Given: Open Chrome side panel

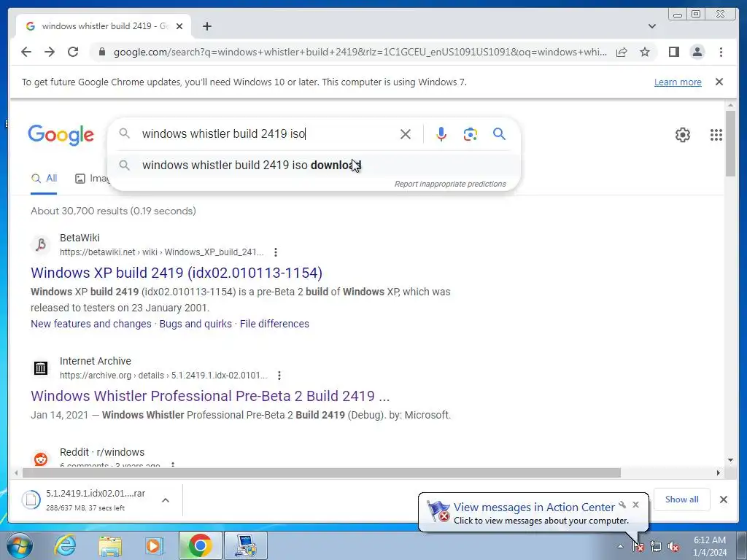Looking at the screenshot, I should coord(673,52).
